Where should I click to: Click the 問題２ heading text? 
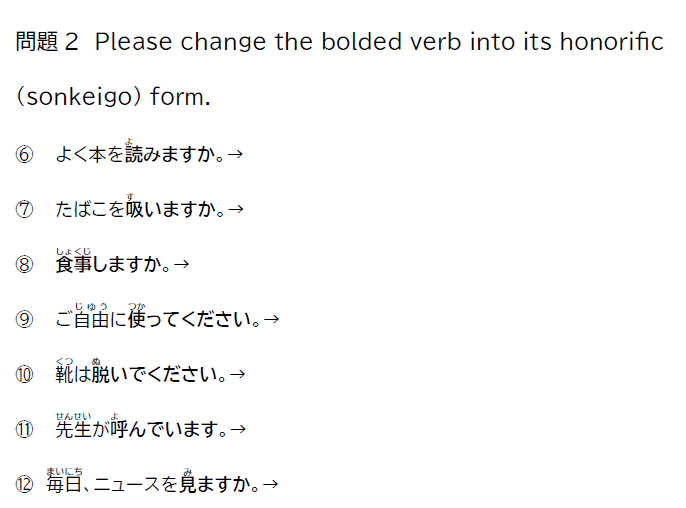coord(47,42)
